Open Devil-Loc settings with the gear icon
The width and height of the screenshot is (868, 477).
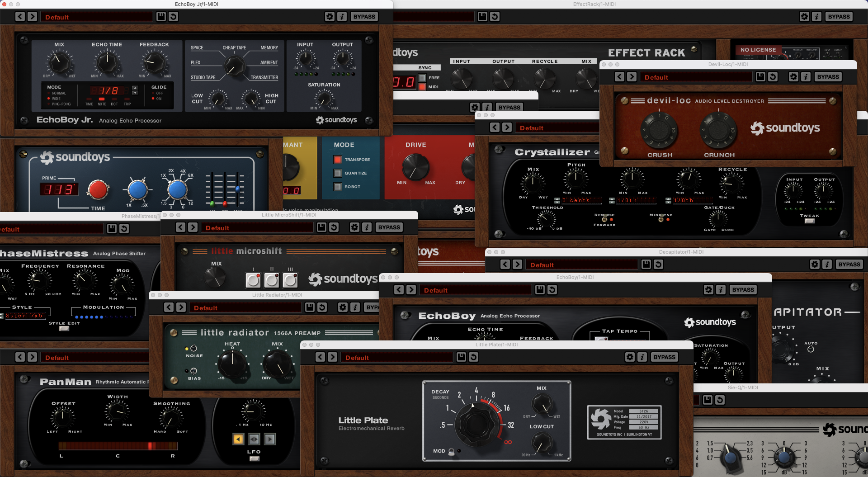pos(793,77)
